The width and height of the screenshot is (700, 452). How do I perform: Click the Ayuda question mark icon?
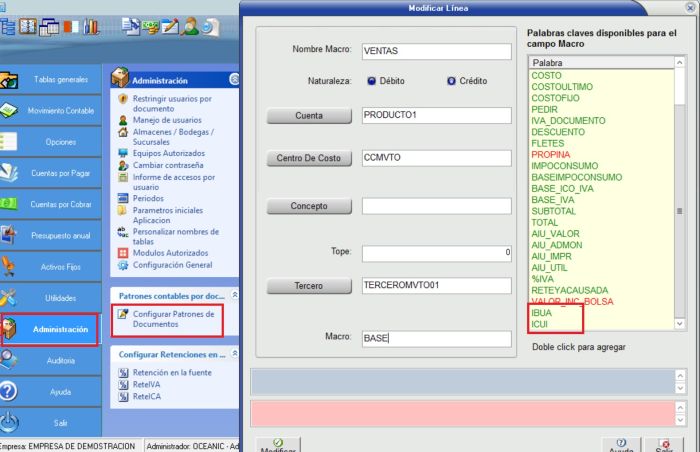[9, 391]
